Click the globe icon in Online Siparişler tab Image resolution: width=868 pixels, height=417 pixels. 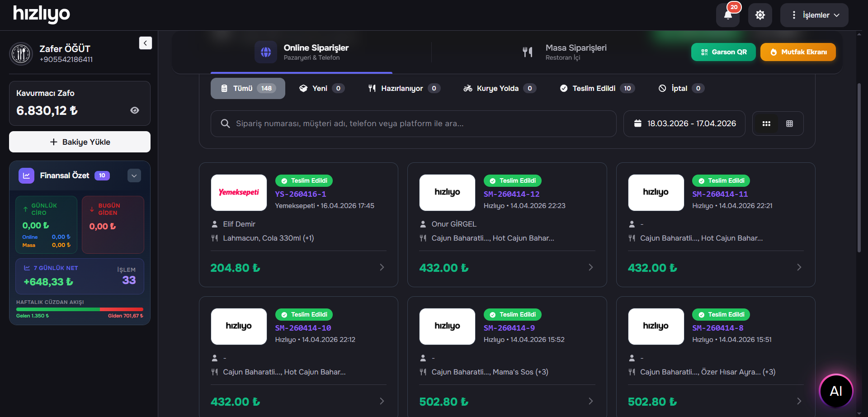[x=266, y=52]
